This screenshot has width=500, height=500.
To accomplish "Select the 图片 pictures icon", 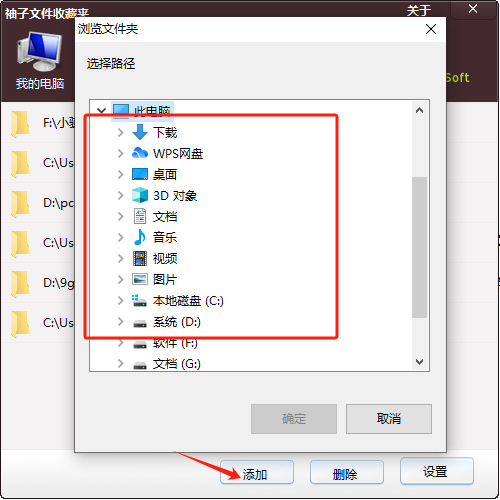I will point(140,279).
